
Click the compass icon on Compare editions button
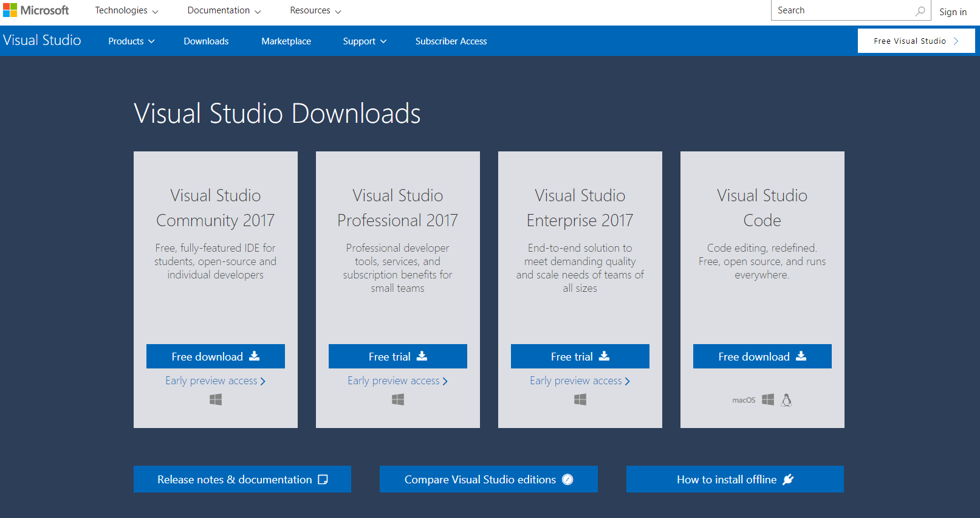tap(567, 479)
